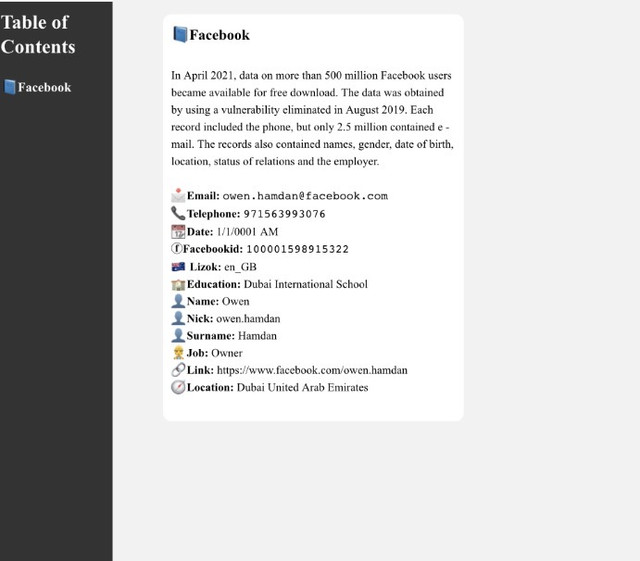The width and height of the screenshot is (640, 561).
Task: Open Facebook entry in Table of Contents
Action: tap(38, 87)
